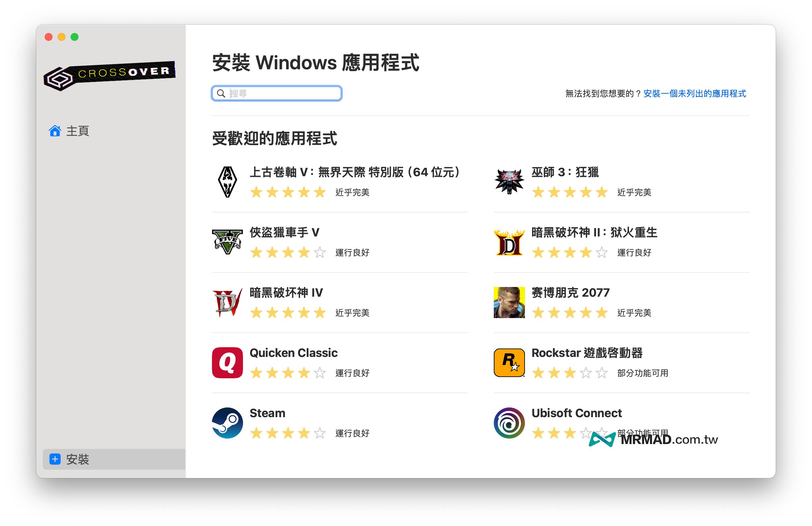This screenshot has width=812, height=526.
Task: Open the 主頁 sidebar item
Action: 69,131
